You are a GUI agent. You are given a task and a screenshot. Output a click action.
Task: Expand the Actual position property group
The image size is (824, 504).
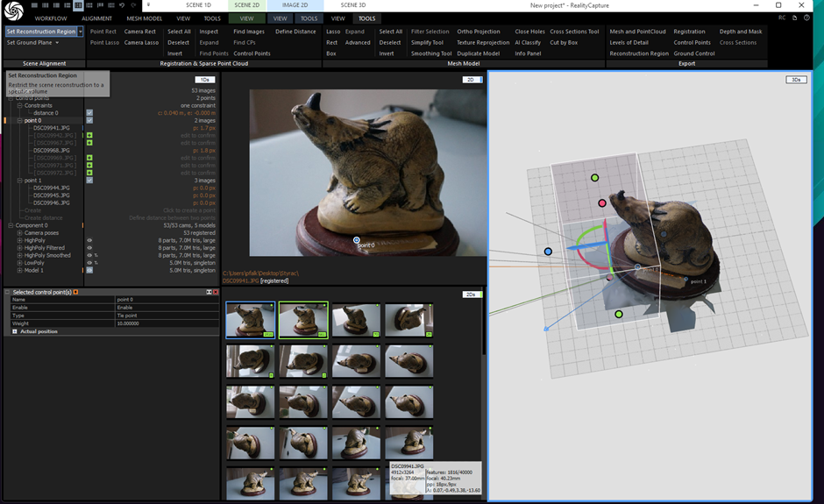click(x=15, y=331)
